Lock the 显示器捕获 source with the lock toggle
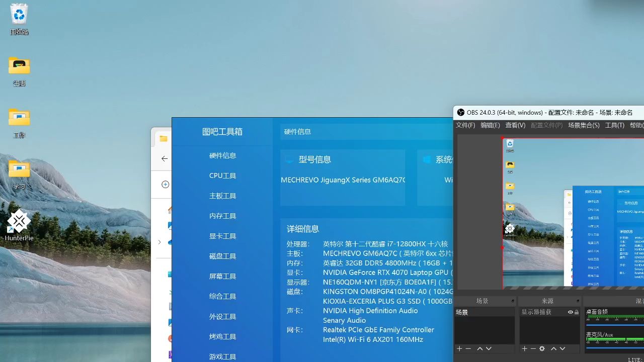This screenshot has width=644, height=362. click(x=576, y=312)
